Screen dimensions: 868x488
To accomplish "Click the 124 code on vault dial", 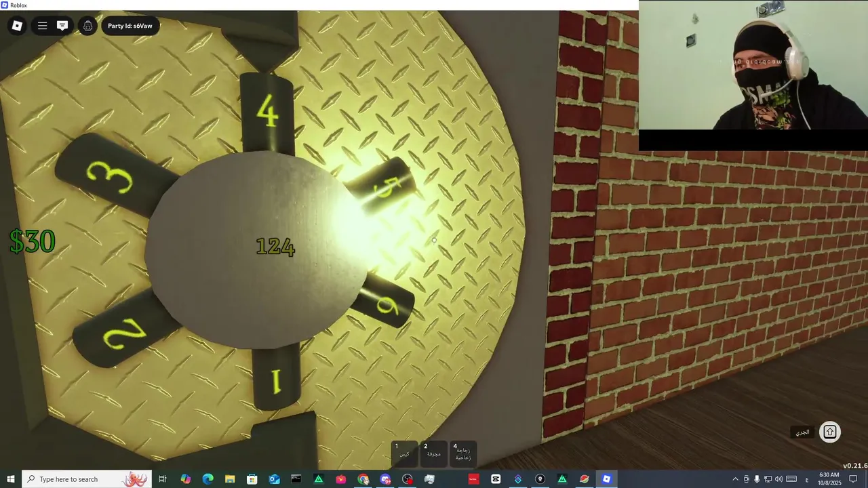I will pyautogui.click(x=275, y=247).
